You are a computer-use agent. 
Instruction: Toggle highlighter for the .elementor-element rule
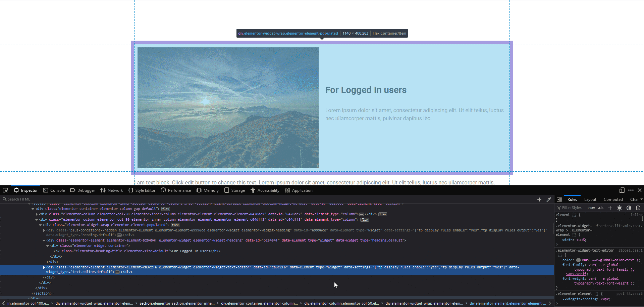click(596, 294)
